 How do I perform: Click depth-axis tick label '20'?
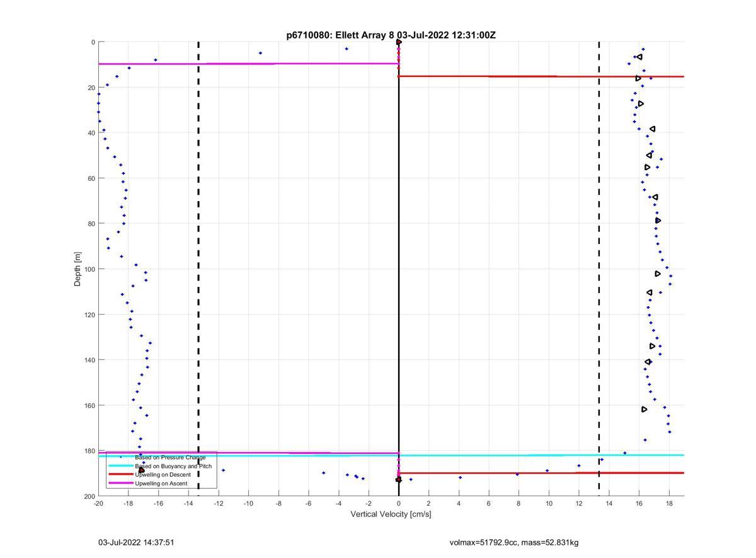(91, 88)
